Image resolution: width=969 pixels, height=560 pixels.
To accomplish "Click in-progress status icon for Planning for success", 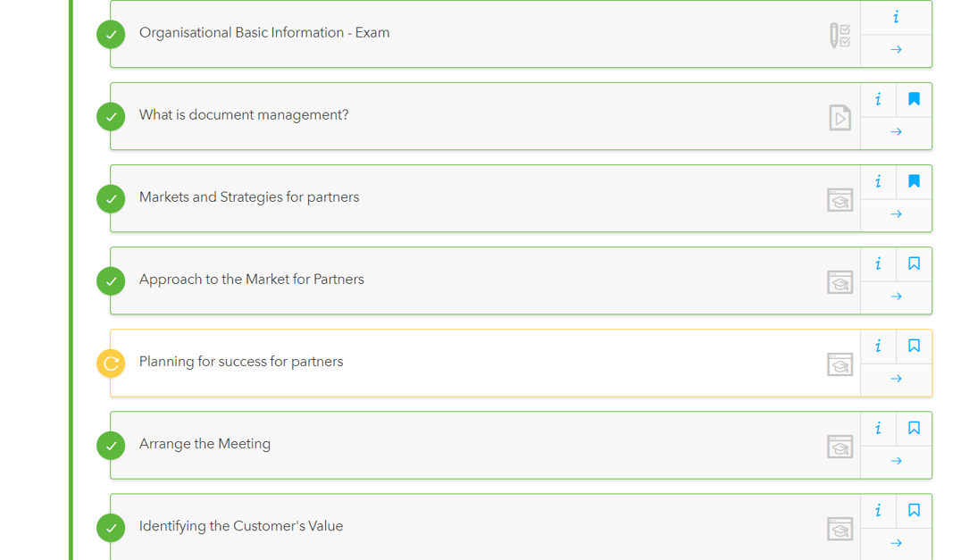I will (111, 364).
